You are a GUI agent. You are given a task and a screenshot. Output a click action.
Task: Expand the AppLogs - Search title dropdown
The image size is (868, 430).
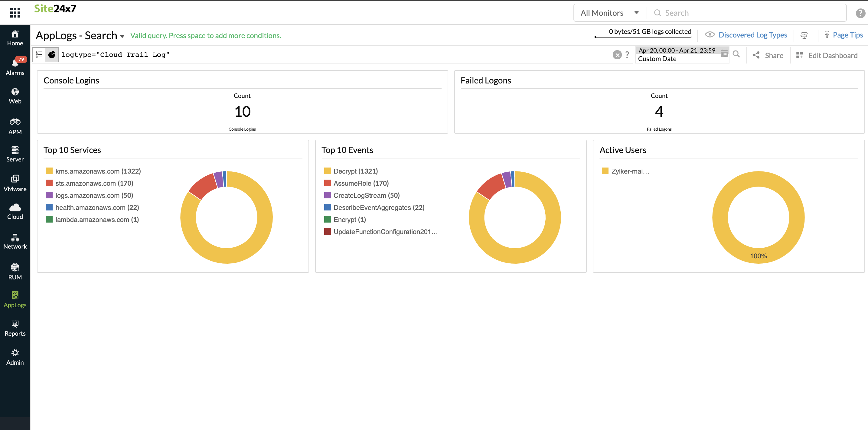point(122,36)
